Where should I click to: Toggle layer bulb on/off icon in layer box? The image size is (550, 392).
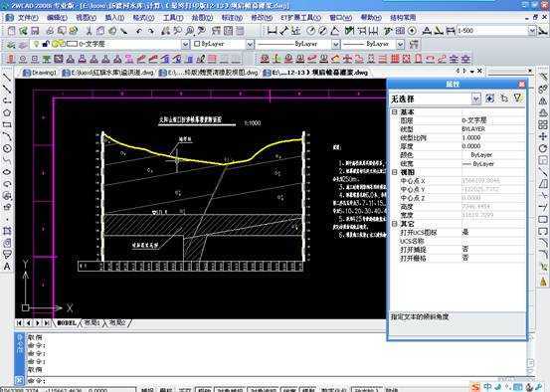[x=36, y=44]
